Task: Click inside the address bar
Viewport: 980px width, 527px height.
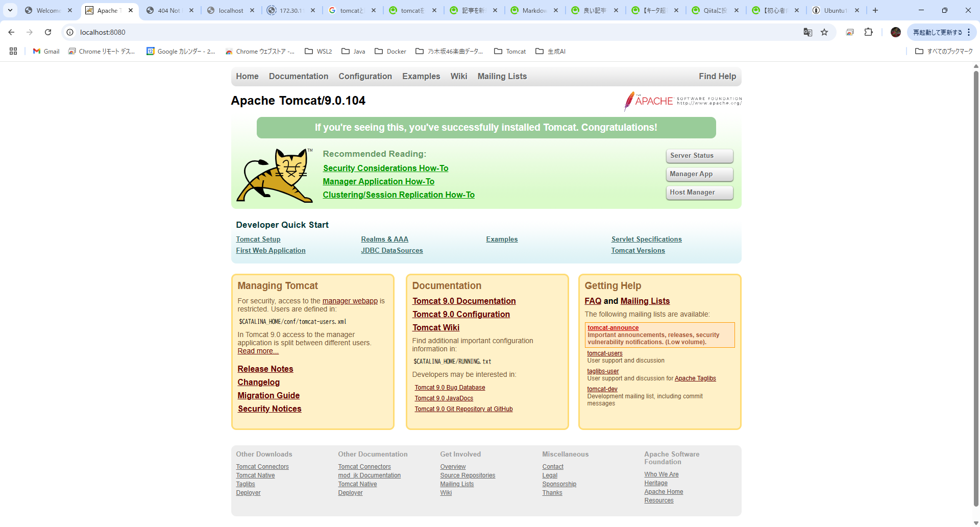Action: (204, 32)
